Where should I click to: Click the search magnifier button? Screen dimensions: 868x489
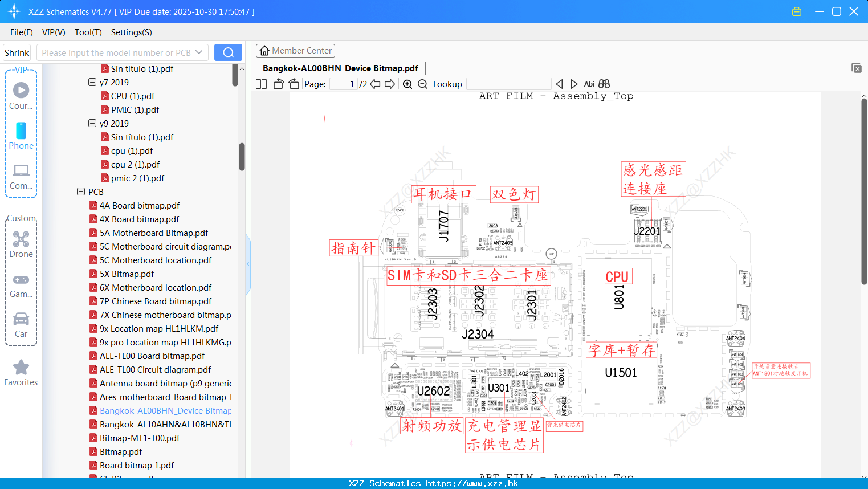[228, 52]
